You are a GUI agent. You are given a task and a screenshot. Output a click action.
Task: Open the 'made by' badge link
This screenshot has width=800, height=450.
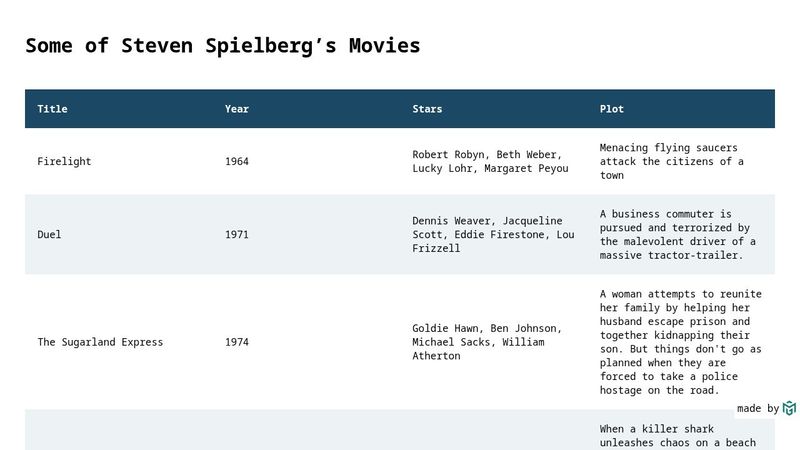(766, 408)
